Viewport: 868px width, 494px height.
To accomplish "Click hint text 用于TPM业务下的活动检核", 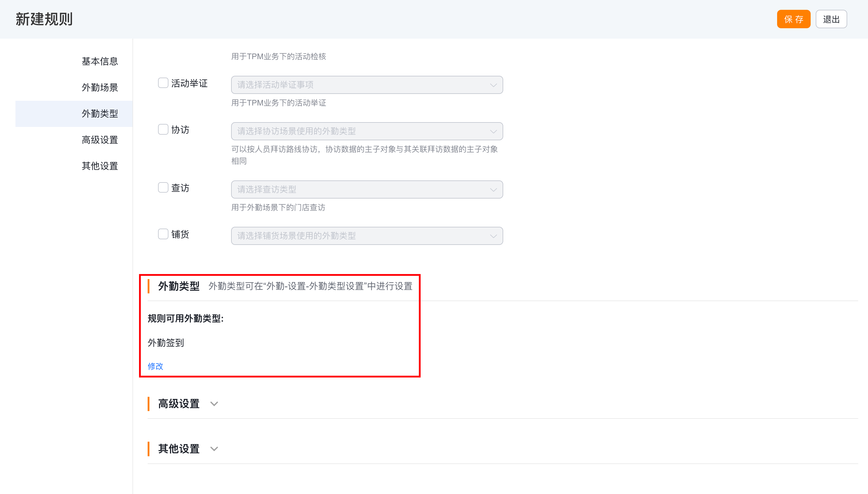I will click(279, 56).
